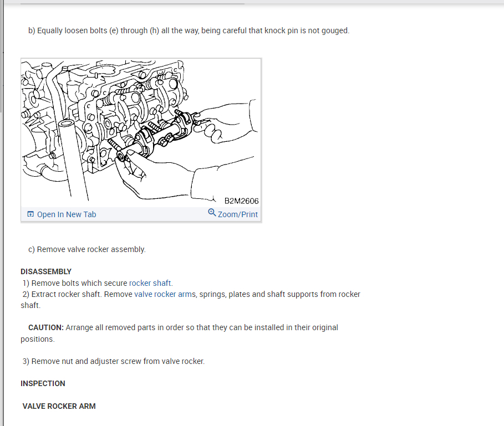
Task: Click step 3) Remove nut and adjuster screw
Action: (x=114, y=361)
